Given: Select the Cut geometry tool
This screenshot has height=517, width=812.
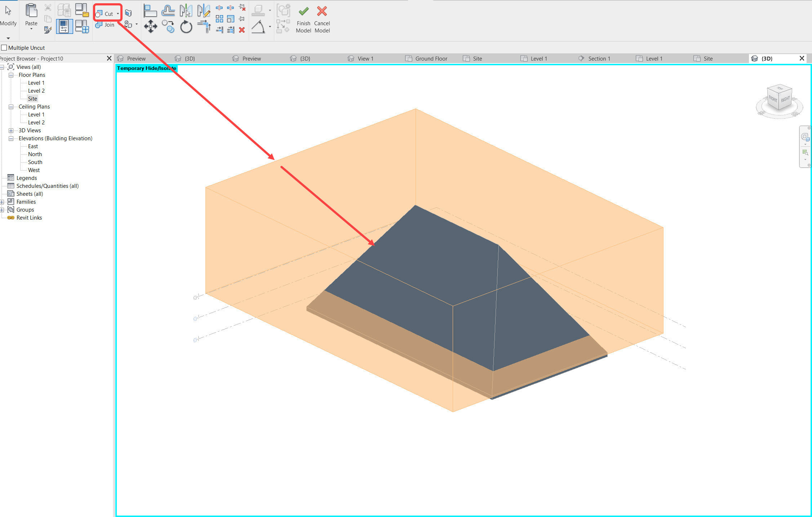Looking at the screenshot, I should (105, 13).
